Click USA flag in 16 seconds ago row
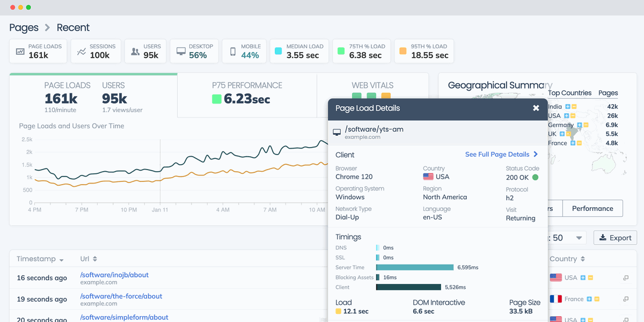The width and height of the screenshot is (644, 322). click(556, 277)
